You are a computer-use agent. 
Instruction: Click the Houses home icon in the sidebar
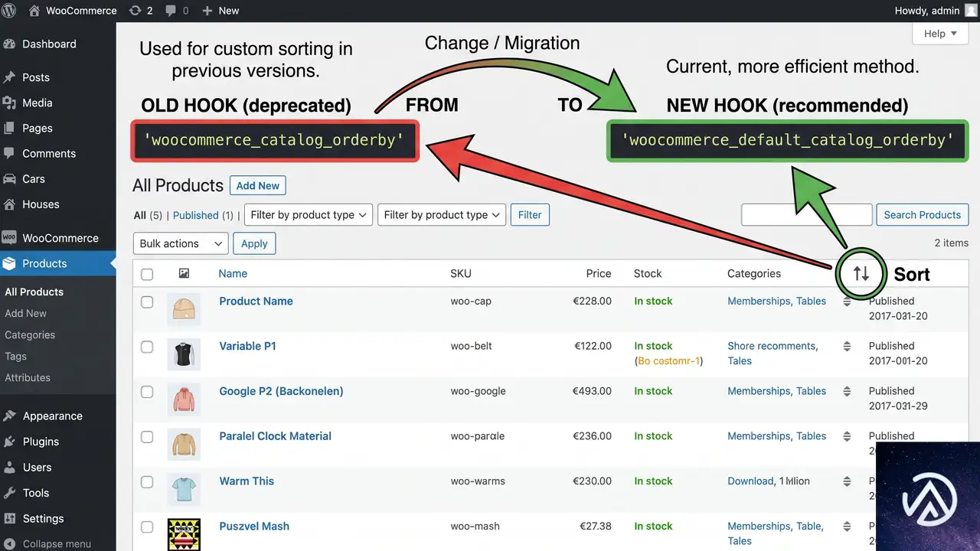pyautogui.click(x=9, y=204)
